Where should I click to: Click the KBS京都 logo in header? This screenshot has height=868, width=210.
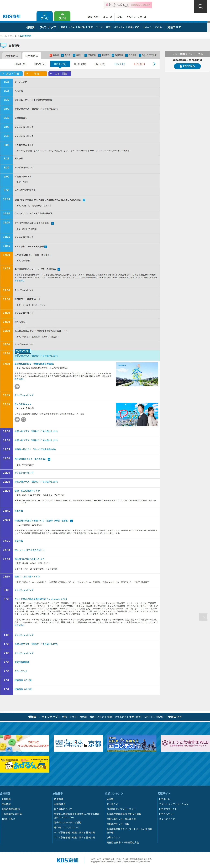(x=12, y=16)
